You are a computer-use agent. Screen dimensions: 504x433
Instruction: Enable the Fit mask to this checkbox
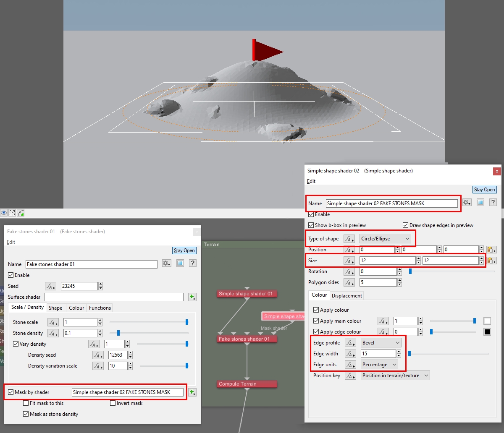[x=26, y=403]
